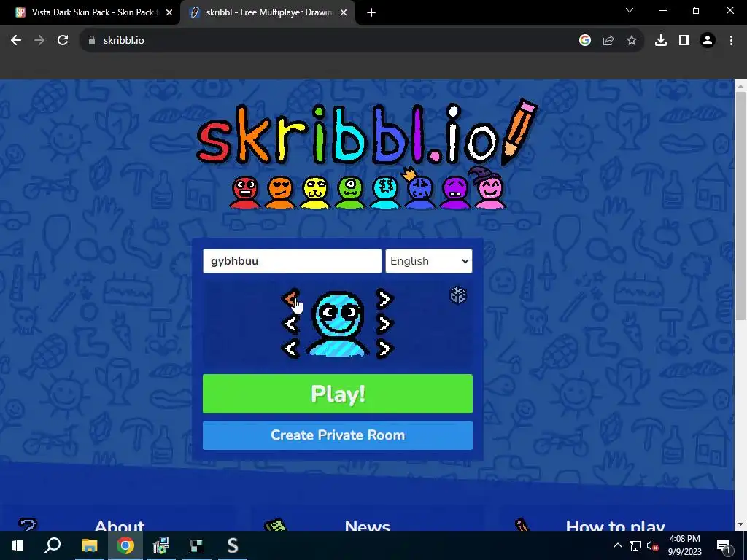Close the Vista Dark Skin Pack tab

(169, 12)
